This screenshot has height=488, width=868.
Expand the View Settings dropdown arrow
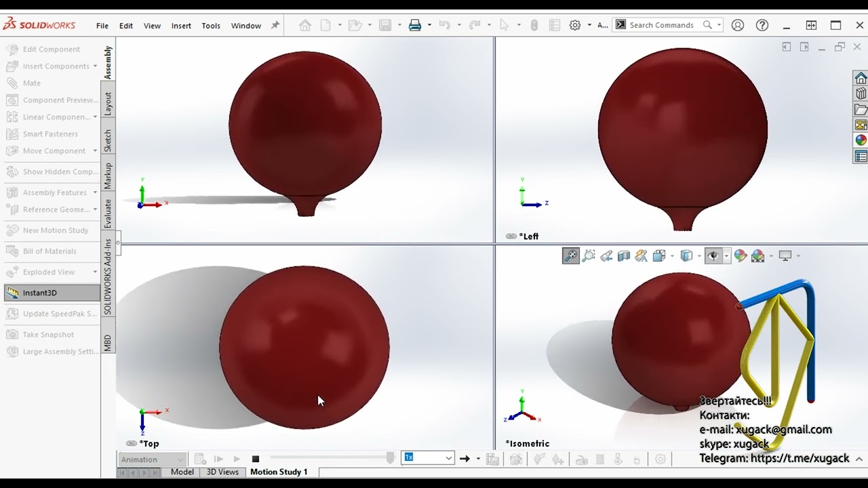798,256
